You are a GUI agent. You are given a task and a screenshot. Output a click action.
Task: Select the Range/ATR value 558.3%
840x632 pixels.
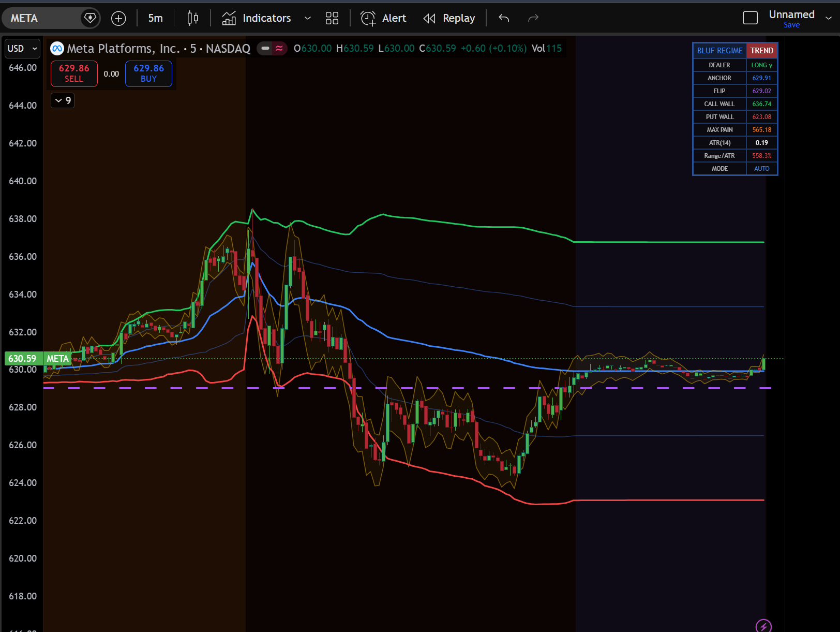tap(762, 156)
